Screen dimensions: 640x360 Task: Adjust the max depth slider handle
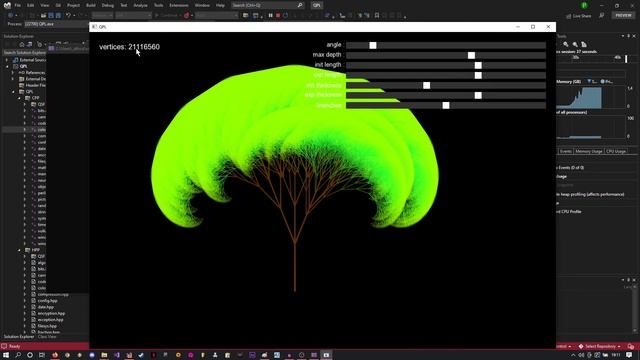click(471, 55)
